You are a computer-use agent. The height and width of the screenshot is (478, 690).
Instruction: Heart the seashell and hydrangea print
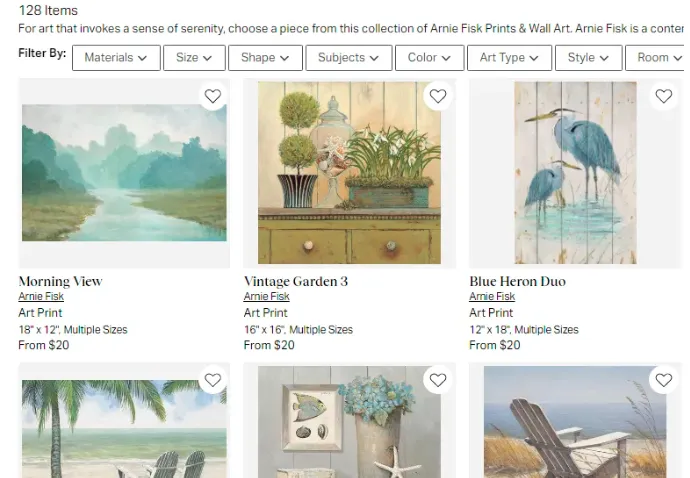click(x=437, y=380)
